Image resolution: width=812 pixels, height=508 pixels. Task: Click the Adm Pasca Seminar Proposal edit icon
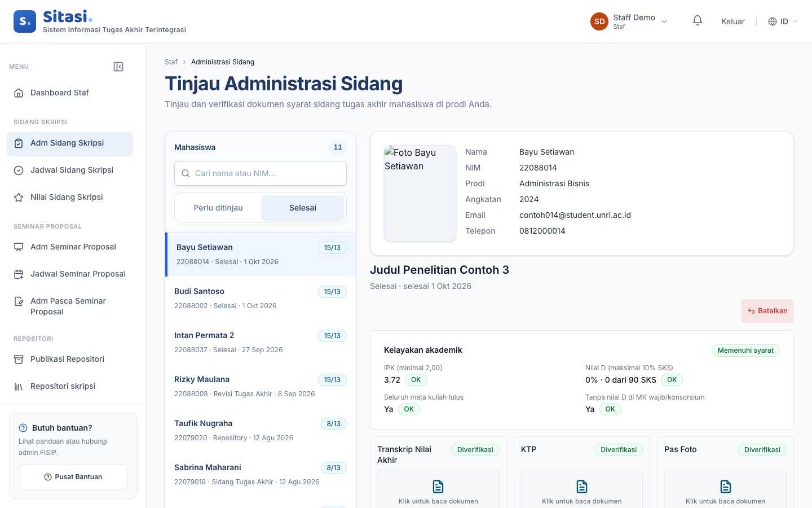pyautogui.click(x=19, y=301)
